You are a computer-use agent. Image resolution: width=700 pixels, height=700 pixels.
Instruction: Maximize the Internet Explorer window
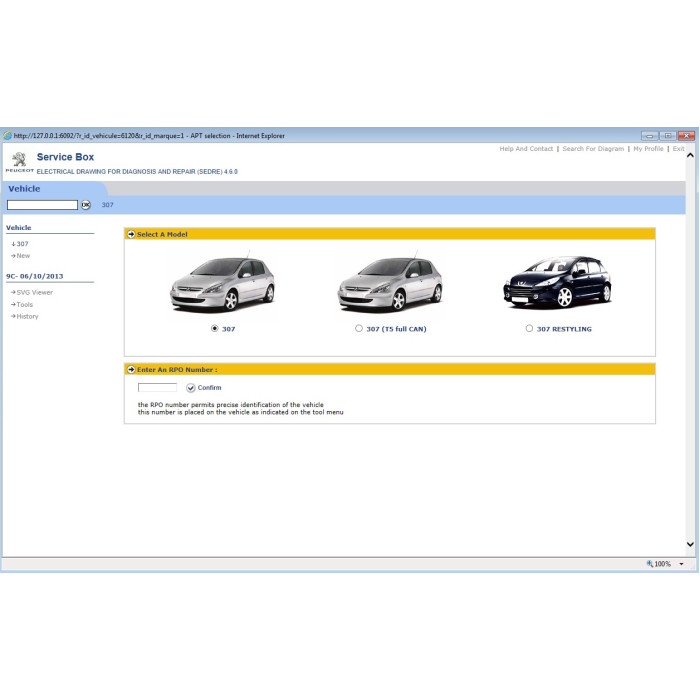click(668, 135)
